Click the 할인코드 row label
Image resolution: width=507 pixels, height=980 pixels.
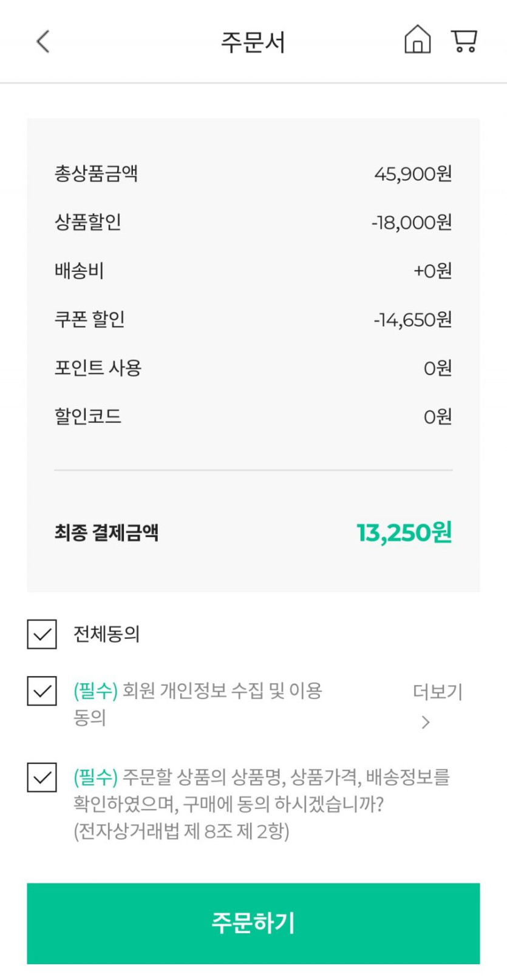pos(88,416)
